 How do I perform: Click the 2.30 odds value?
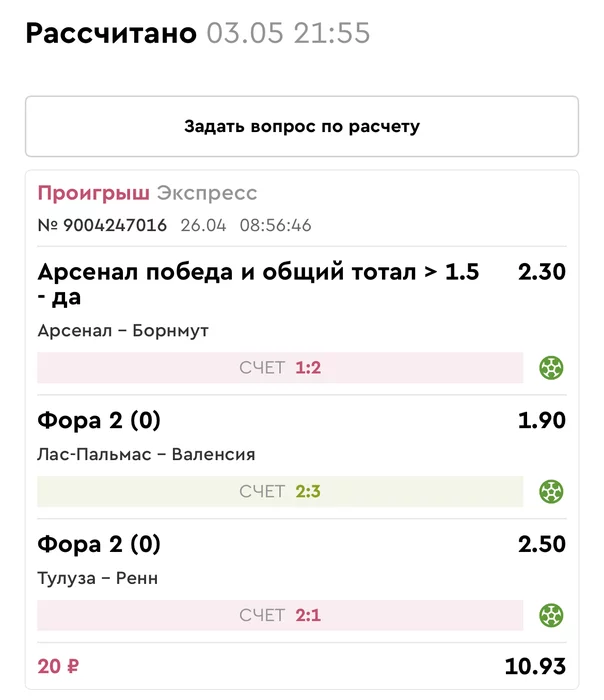coord(542,272)
